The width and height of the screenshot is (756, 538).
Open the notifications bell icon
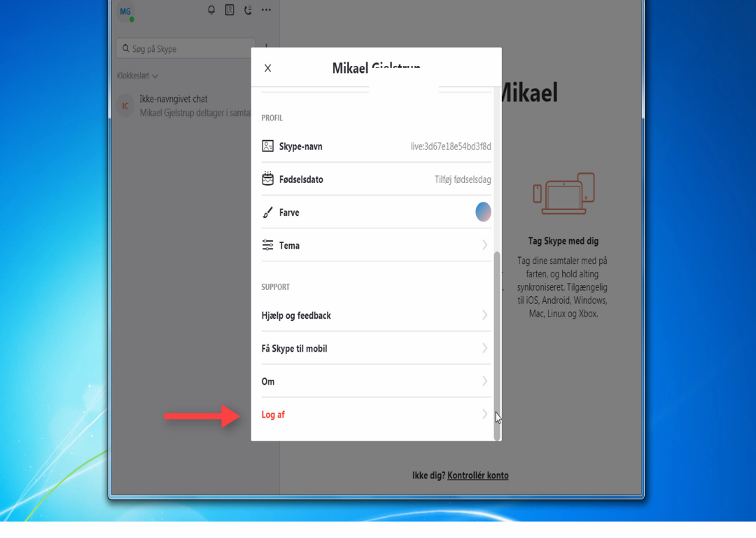pyautogui.click(x=211, y=10)
